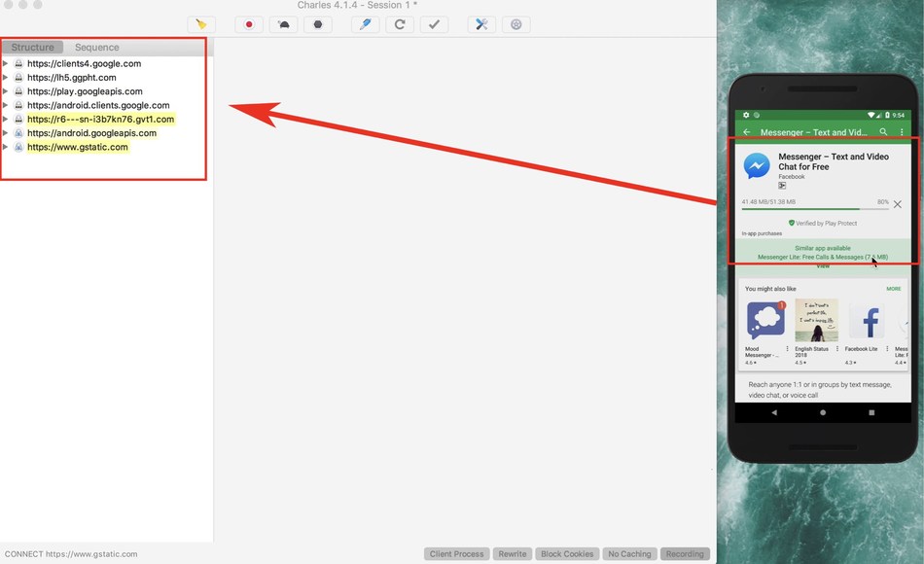
Task: Expand the https://www.gstatic.com tree node
Action: pyautogui.click(x=6, y=147)
